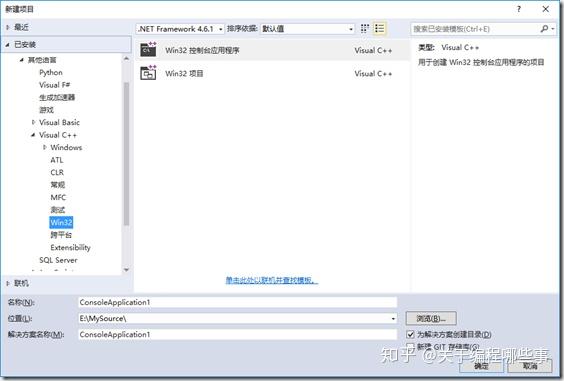Open search options dropdown arrow
The width and height of the screenshot is (564, 381).
click(553, 28)
